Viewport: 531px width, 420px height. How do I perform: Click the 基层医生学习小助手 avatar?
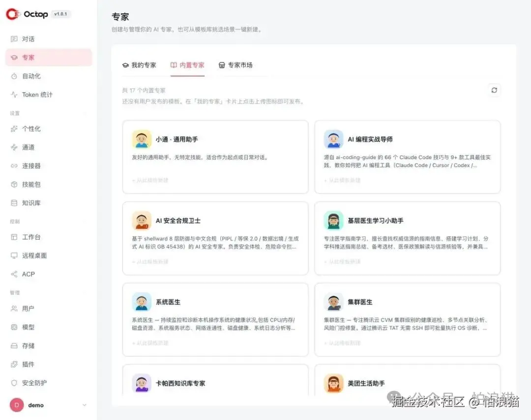coord(333,221)
